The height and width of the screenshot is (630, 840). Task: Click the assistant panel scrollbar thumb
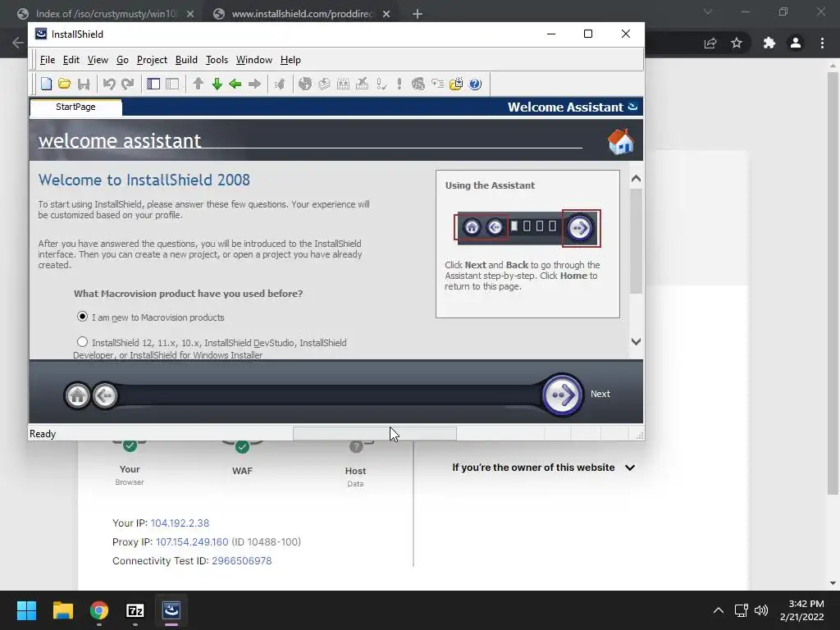click(636, 240)
